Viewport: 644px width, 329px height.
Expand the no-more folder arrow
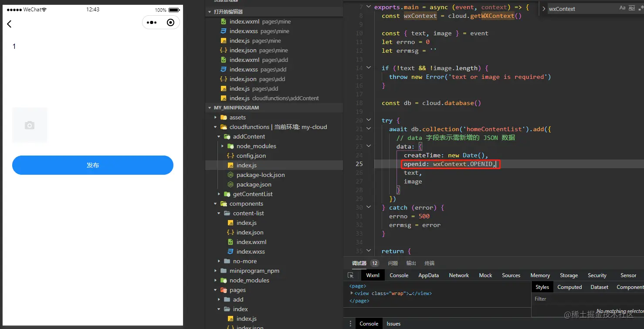point(219,261)
